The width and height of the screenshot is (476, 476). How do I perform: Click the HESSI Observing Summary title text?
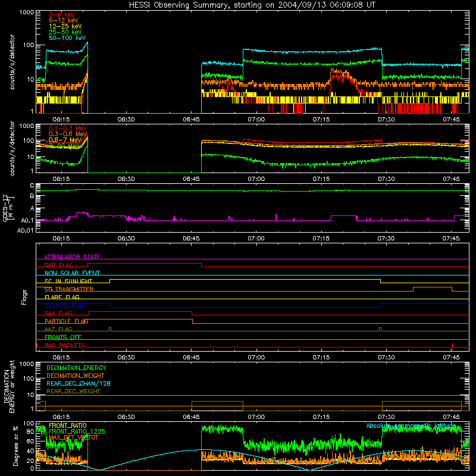point(252,5)
